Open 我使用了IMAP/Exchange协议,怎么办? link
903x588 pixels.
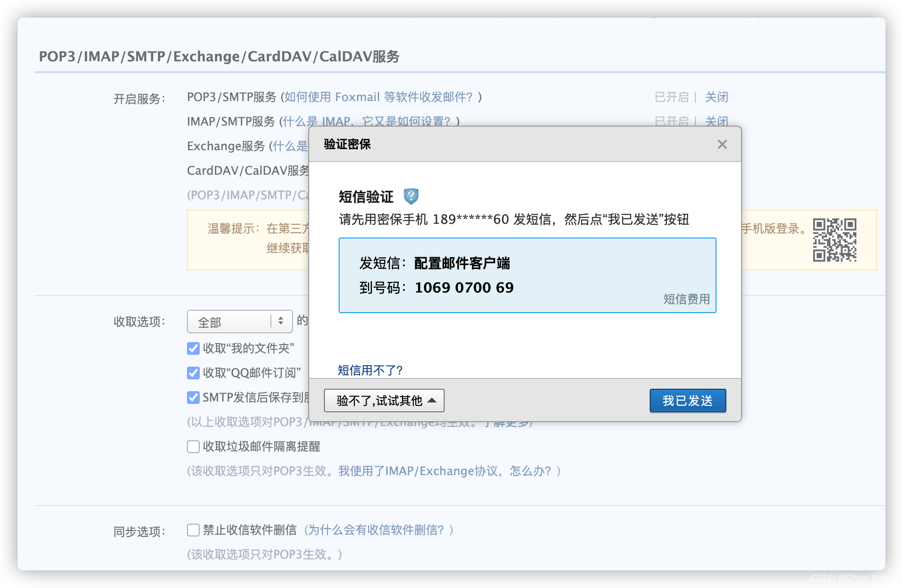point(445,471)
